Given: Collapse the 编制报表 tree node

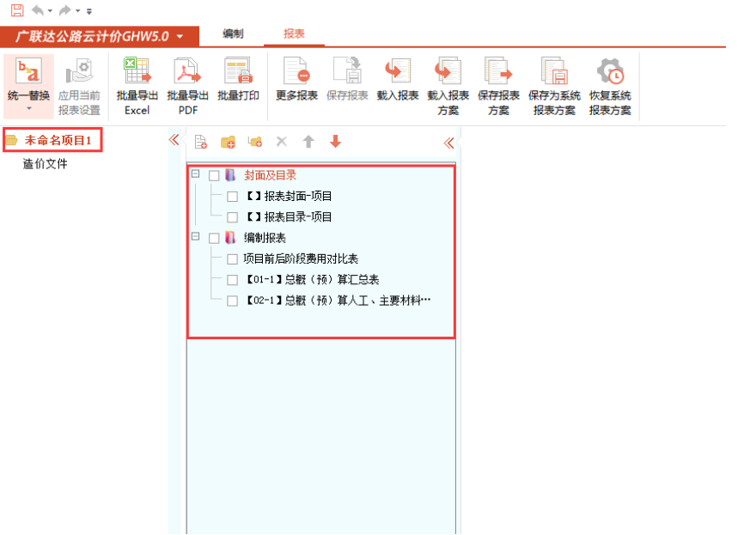Looking at the screenshot, I should click(x=195, y=238).
